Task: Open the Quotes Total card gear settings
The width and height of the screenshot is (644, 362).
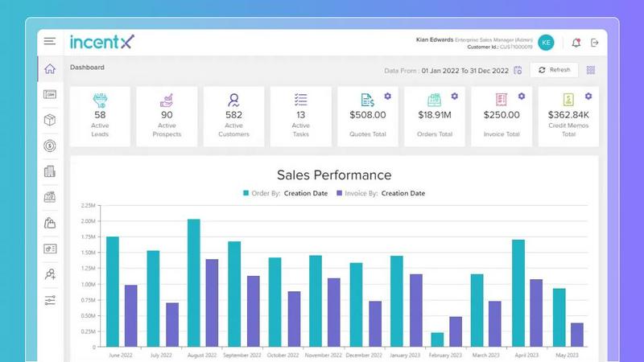Action: coord(387,96)
